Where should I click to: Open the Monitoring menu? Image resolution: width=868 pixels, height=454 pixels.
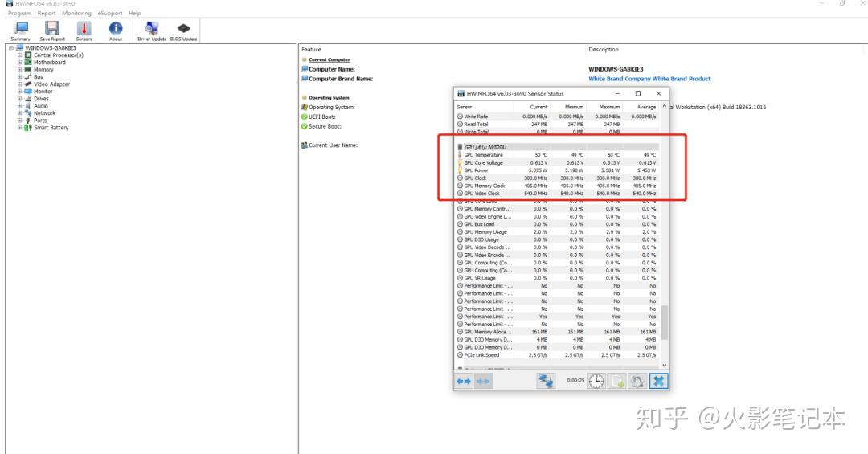76,14
